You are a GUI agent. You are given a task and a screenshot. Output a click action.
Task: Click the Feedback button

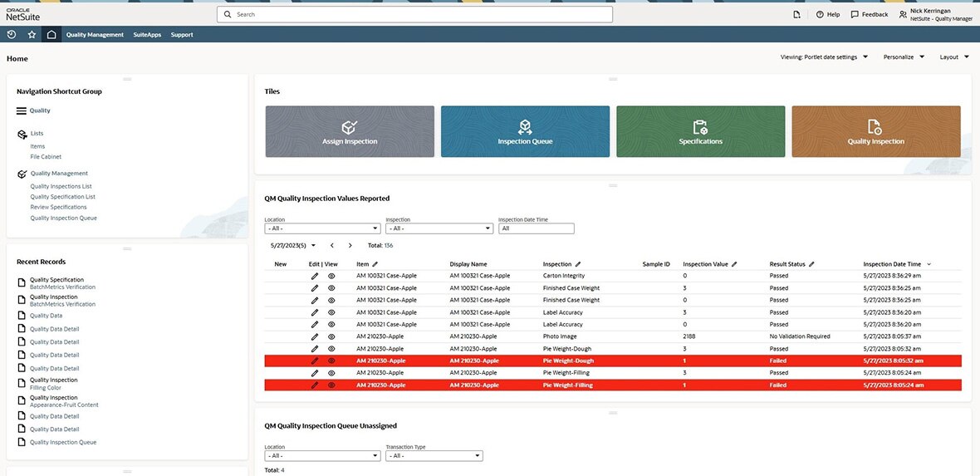[x=869, y=14]
